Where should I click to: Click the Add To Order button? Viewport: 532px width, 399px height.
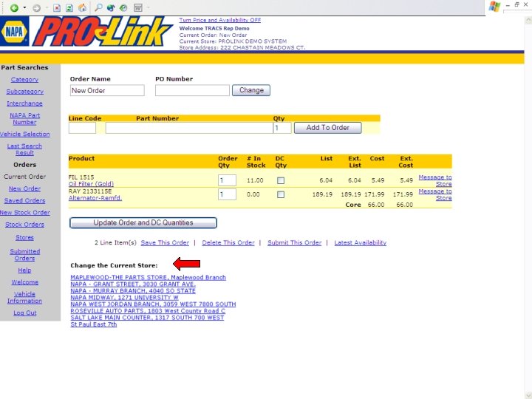click(328, 128)
